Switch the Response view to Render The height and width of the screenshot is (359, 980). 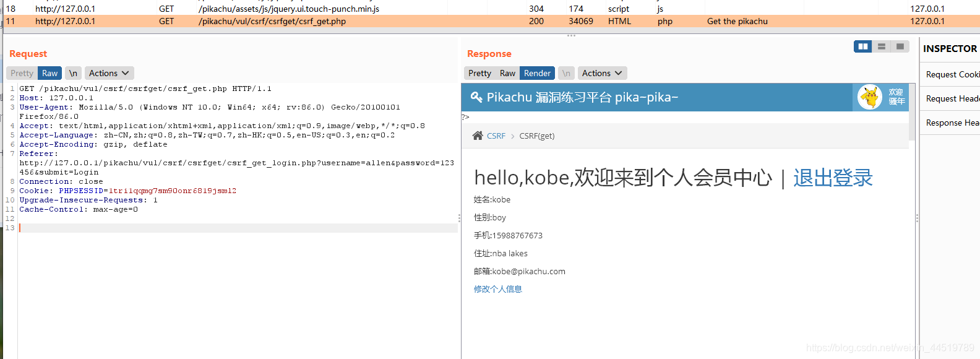point(537,73)
